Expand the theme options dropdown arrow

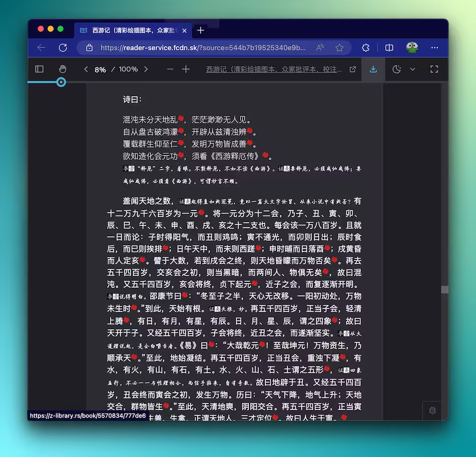coord(413,69)
